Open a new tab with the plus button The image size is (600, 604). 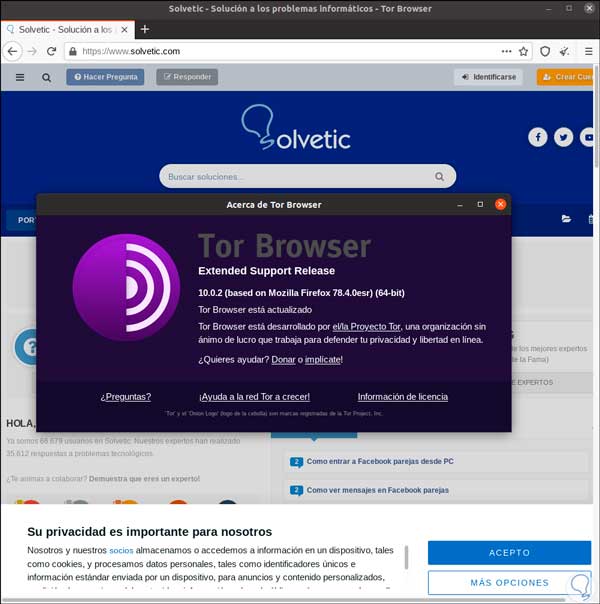tap(145, 29)
